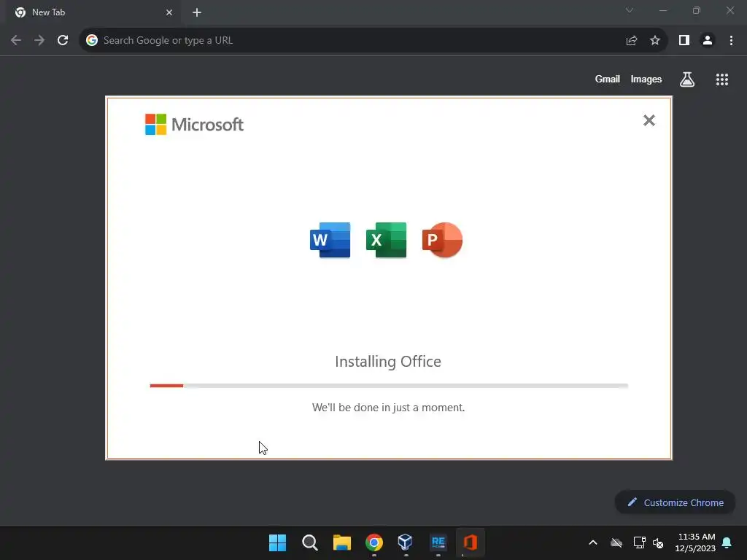This screenshot has height=560, width=747.
Task: Open the Google apps grid
Action: (x=722, y=79)
